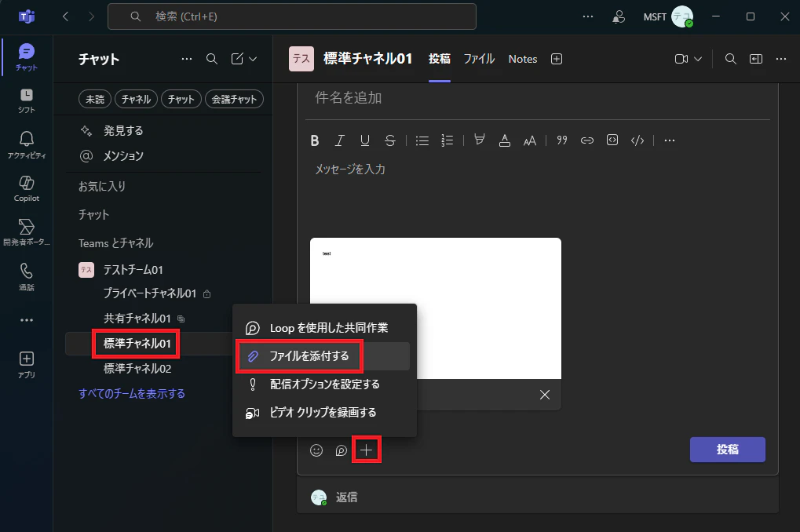Select Loop collaboration menu entry
Image resolution: width=800 pixels, height=532 pixels.
click(x=324, y=328)
